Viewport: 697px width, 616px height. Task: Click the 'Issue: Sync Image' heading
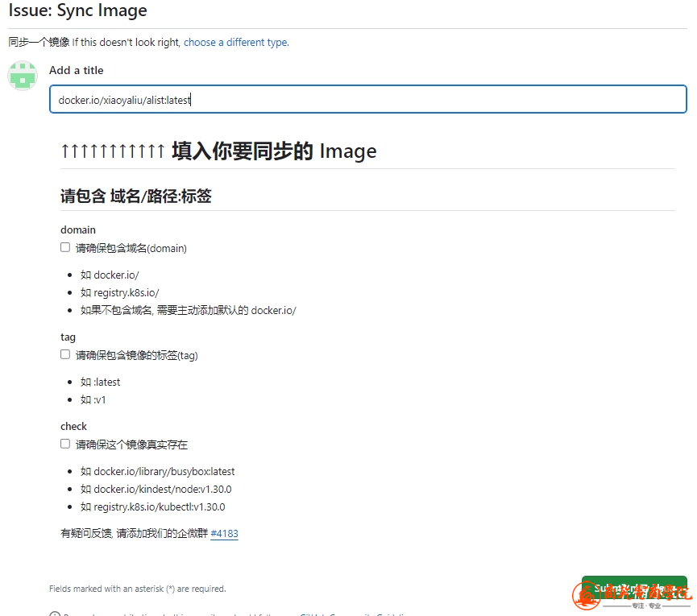point(78,10)
